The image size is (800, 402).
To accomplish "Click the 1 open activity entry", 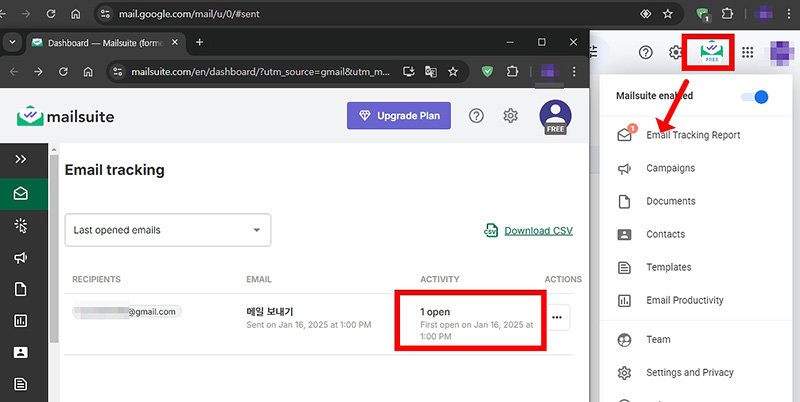I will [x=435, y=312].
